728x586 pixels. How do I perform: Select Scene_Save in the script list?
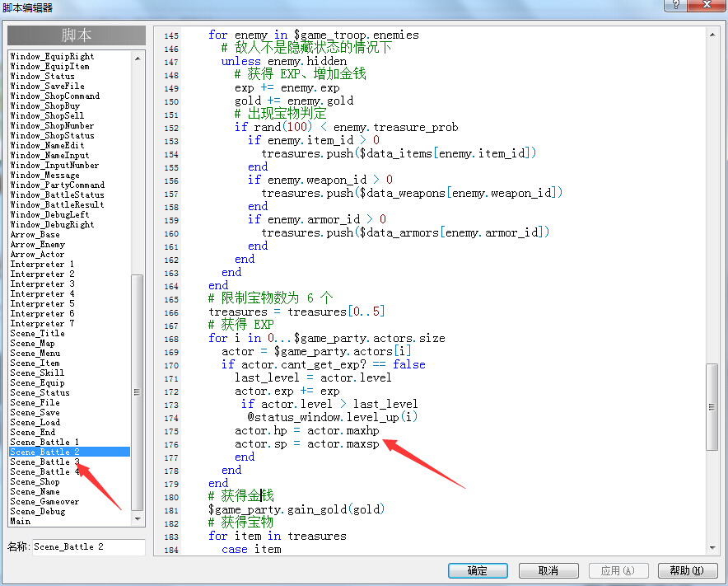(x=35, y=413)
